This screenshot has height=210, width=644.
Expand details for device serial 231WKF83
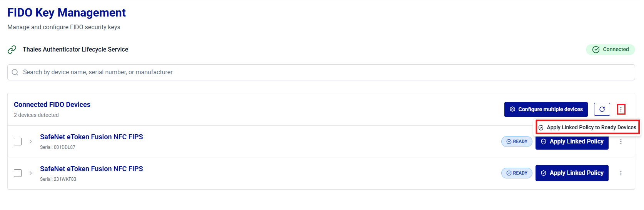click(31, 173)
